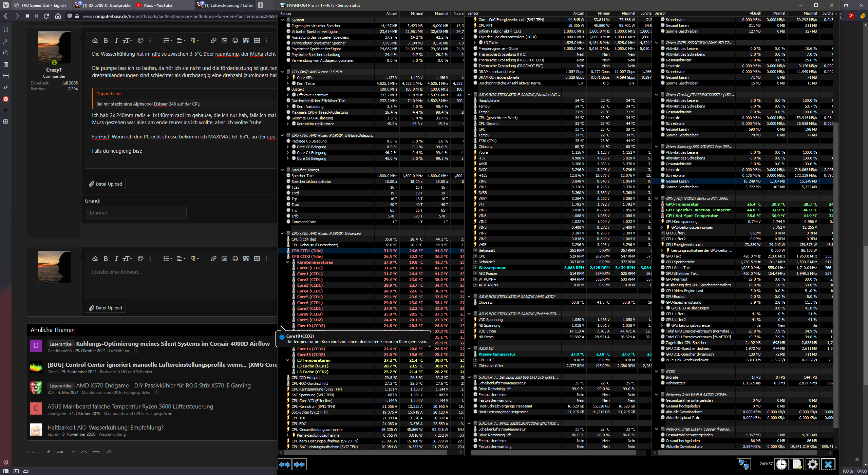Open paragraph format dropdown in upper editor
Image resolution: width=868 pixels, height=475 pixels.
click(x=194, y=40)
